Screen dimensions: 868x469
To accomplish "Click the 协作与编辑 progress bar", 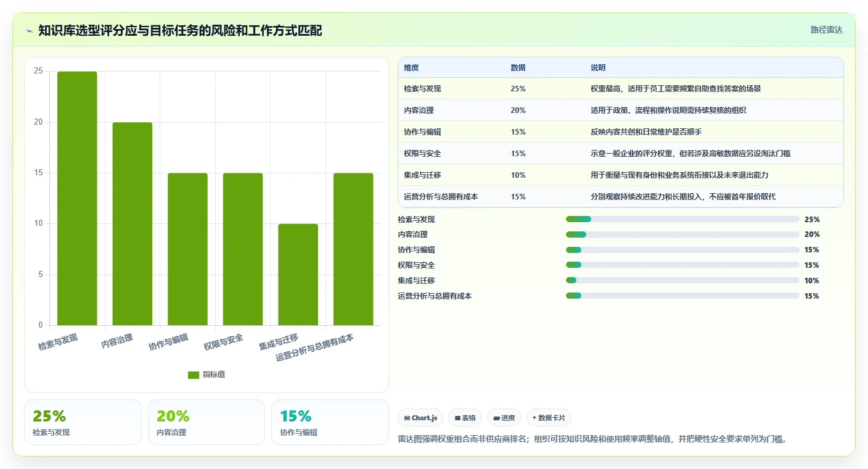I will point(682,250).
